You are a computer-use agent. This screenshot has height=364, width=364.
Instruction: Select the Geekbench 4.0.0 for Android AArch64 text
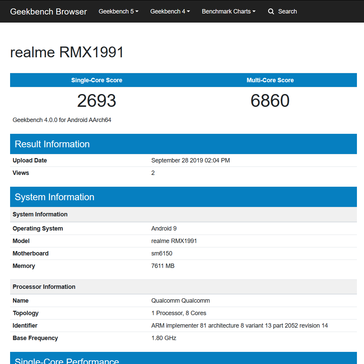62,120
